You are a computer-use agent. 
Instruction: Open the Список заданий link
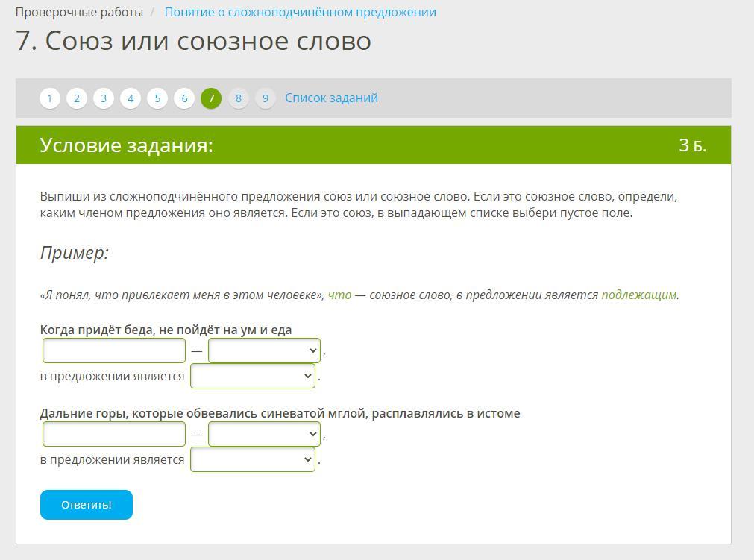[331, 98]
